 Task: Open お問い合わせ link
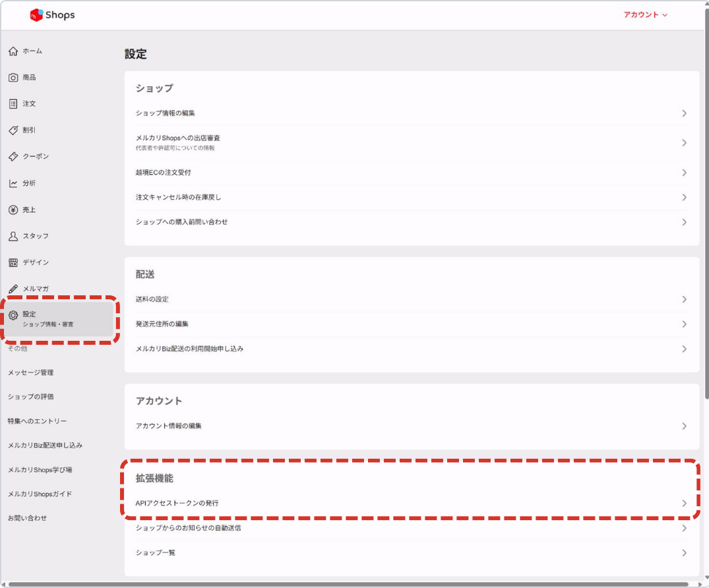tap(27, 518)
